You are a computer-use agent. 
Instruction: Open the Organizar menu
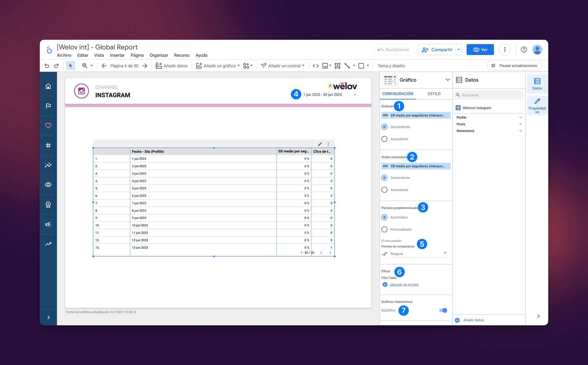159,55
